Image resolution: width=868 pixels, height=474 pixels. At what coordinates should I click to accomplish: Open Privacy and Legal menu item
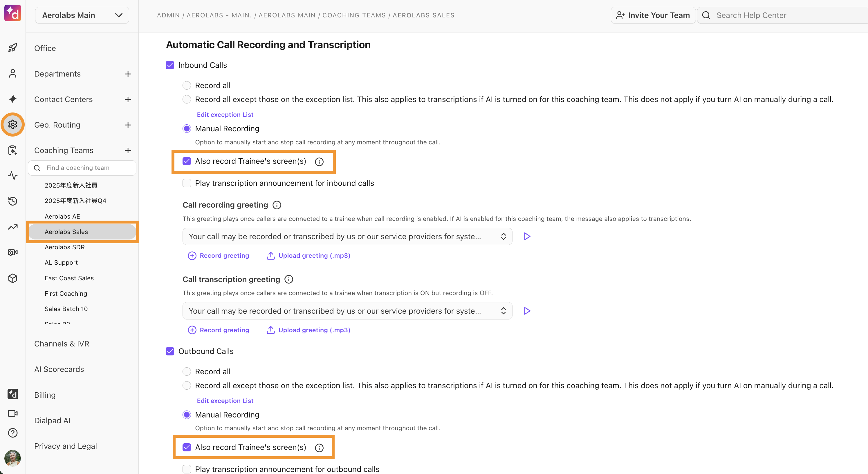[x=65, y=446]
